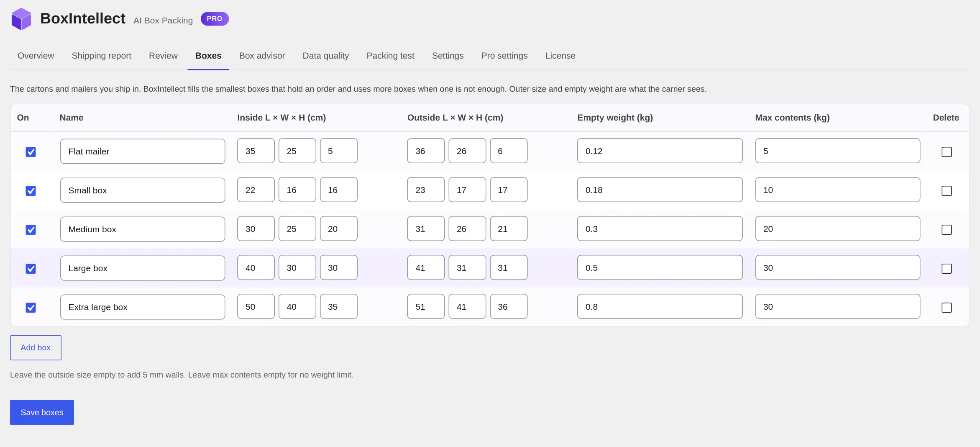Tick the Delete checkbox for Small box
Image resolution: width=980 pixels, height=447 pixels.
click(x=947, y=190)
